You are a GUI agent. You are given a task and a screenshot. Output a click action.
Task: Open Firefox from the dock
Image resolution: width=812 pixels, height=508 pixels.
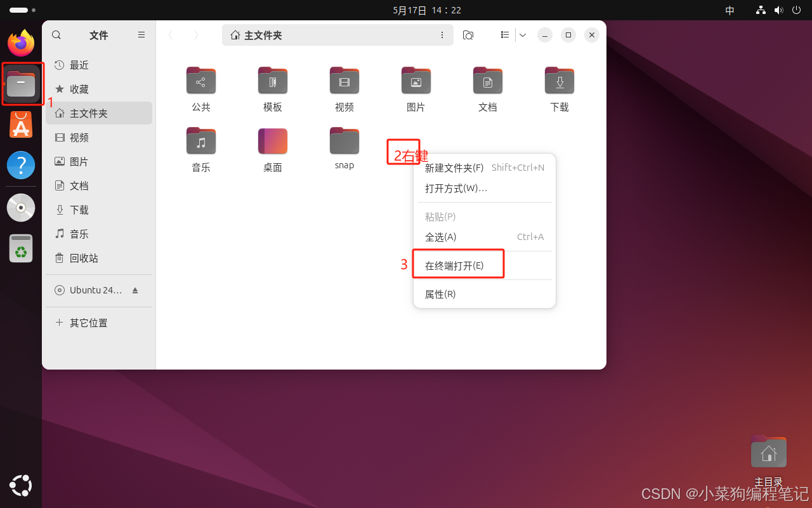(x=21, y=43)
